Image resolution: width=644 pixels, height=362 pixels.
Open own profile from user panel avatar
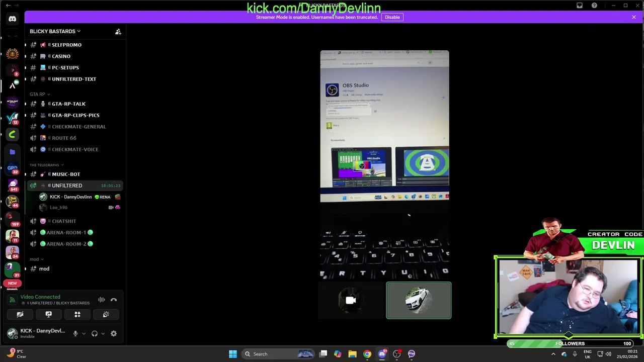coord(13,333)
